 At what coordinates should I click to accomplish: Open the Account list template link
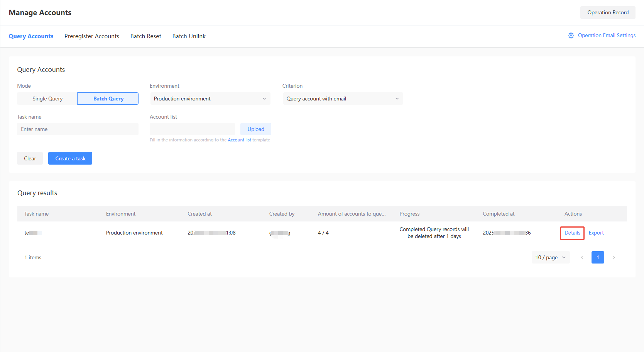[x=239, y=140]
